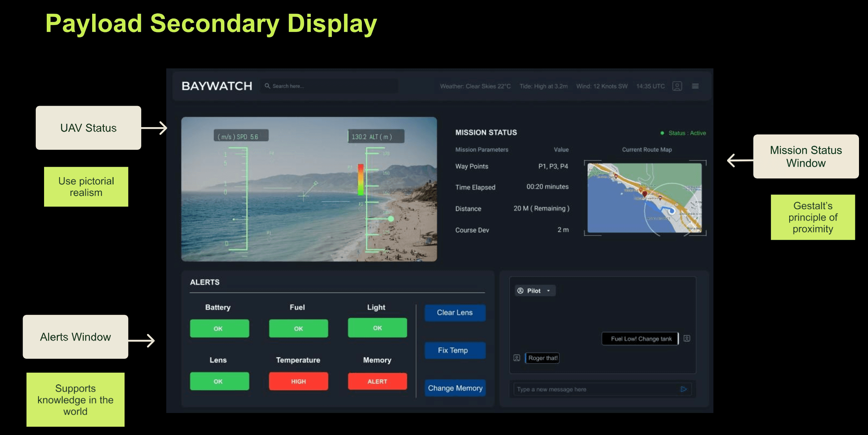Click the Pilot user circle icon

[520, 291]
